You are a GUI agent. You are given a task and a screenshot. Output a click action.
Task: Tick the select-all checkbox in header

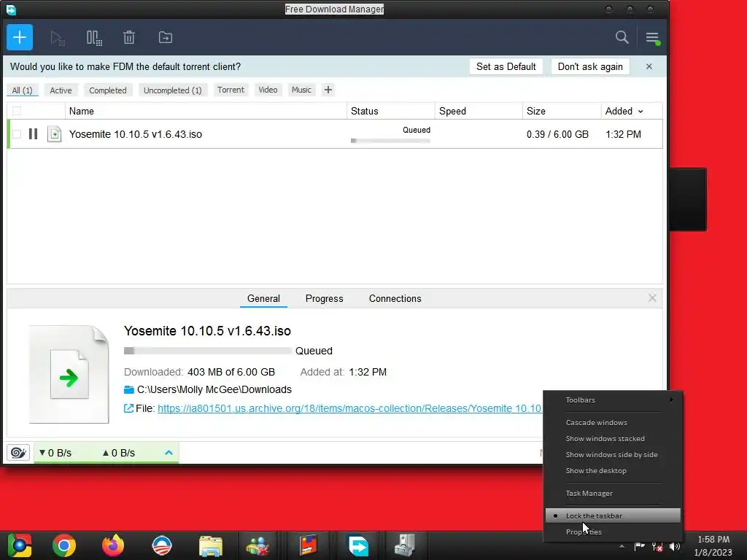[x=17, y=111]
